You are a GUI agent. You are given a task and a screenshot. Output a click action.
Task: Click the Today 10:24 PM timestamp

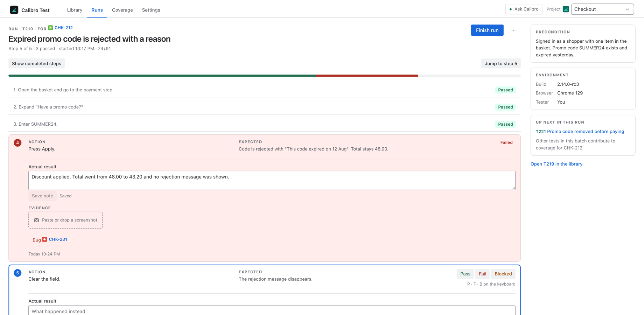[x=44, y=254]
